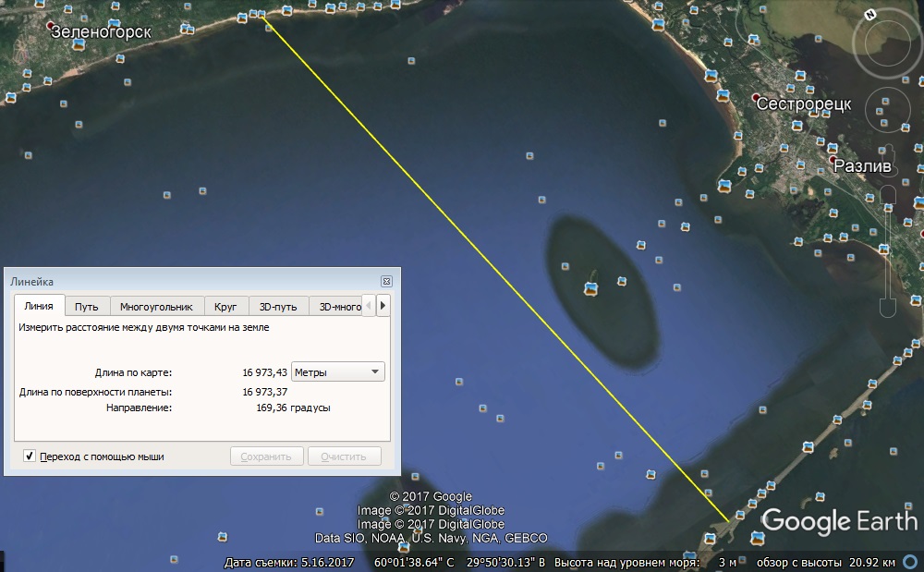Click the zoom-in end of the zoom slider

coord(888,196)
